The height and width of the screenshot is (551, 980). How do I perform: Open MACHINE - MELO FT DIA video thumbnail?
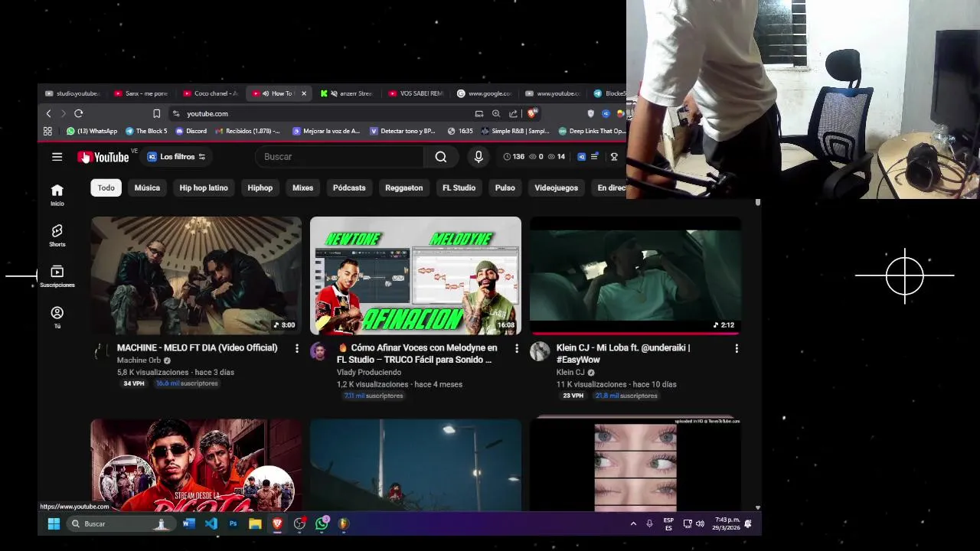coord(196,275)
